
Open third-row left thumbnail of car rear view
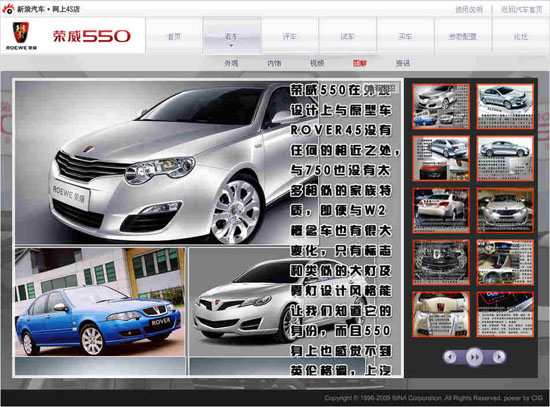441,211
